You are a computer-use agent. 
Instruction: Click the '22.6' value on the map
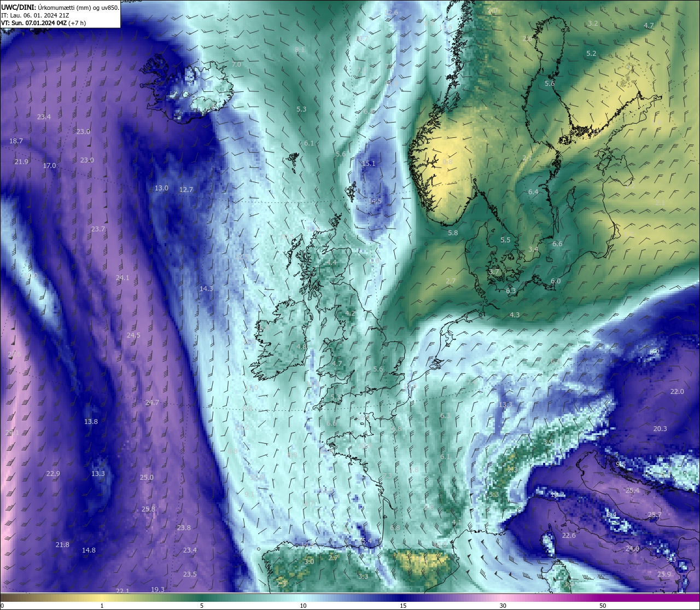[569, 536]
